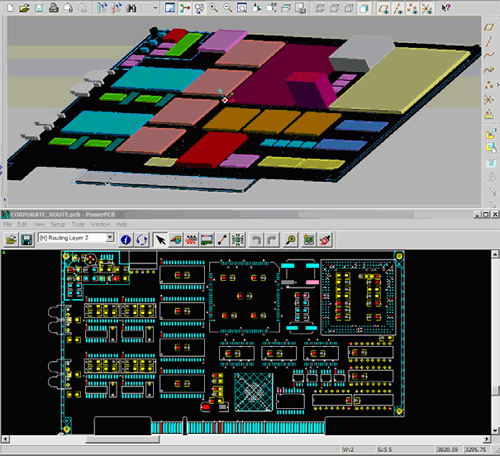Screen dimensions: 500x456
Task: Click the open folder icon in PowerPCB toolbar
Action: click(x=11, y=240)
